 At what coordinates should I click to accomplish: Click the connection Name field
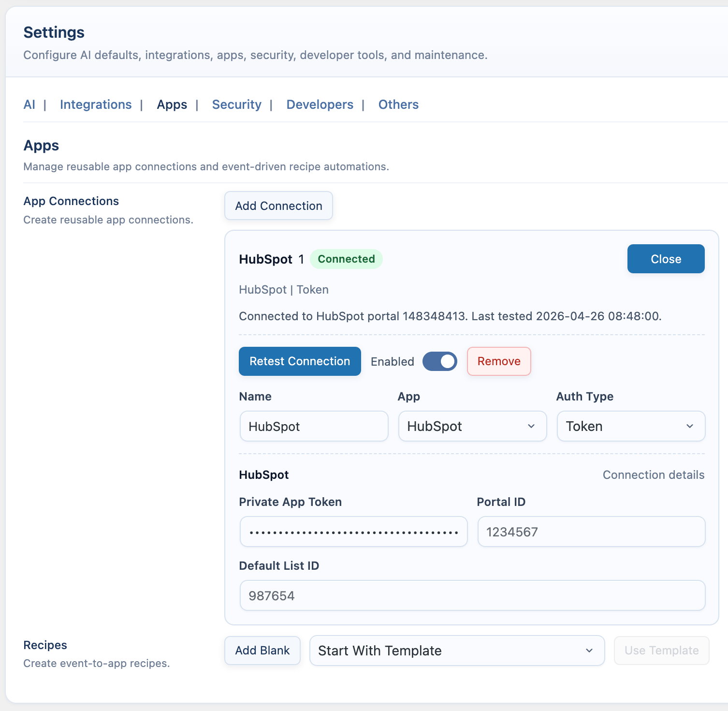314,426
